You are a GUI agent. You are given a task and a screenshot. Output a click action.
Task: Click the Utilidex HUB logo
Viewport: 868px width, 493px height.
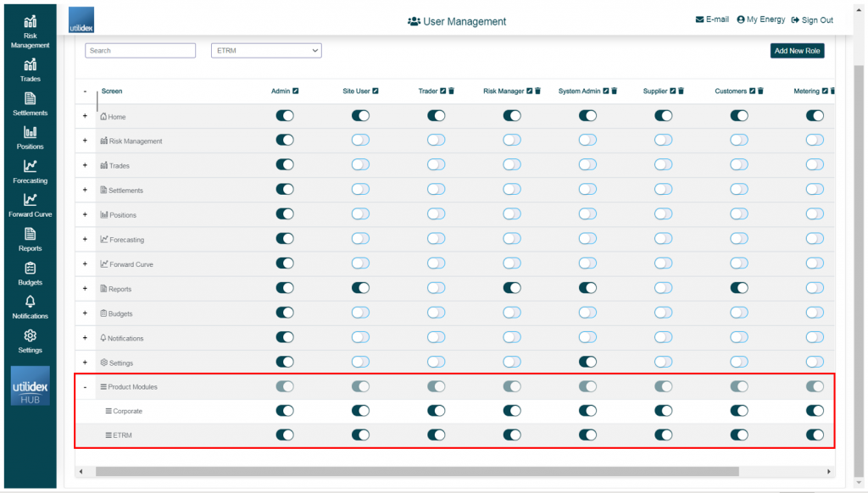point(30,385)
